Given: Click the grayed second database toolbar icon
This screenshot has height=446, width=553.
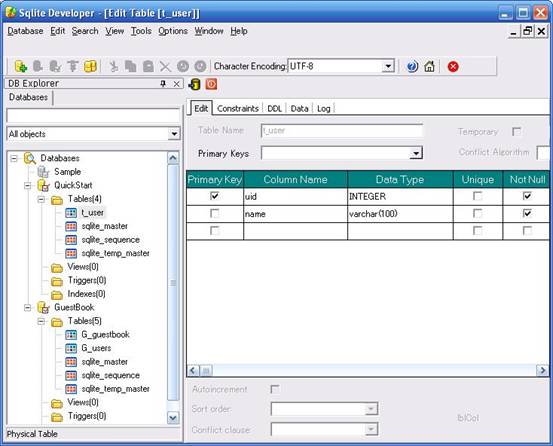Looking at the screenshot, I should coord(38,66).
